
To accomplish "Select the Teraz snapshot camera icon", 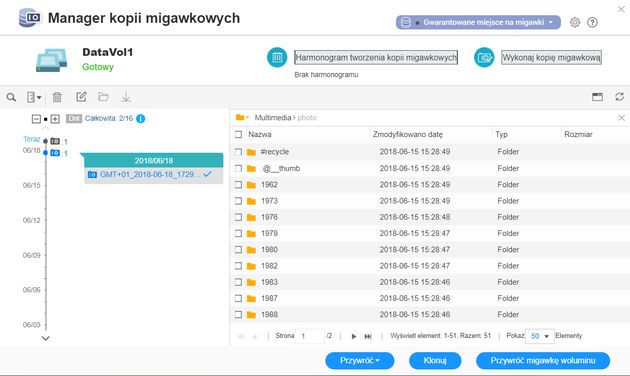I will click(x=55, y=141).
